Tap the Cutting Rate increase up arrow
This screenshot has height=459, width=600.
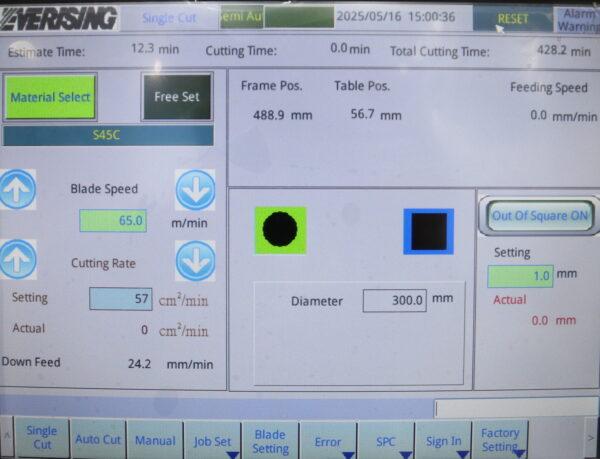tap(17, 262)
